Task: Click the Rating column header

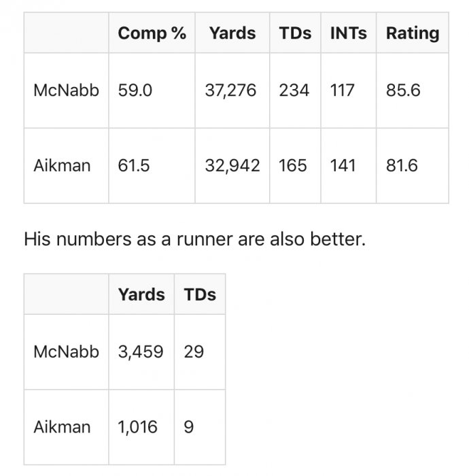Action: click(413, 33)
